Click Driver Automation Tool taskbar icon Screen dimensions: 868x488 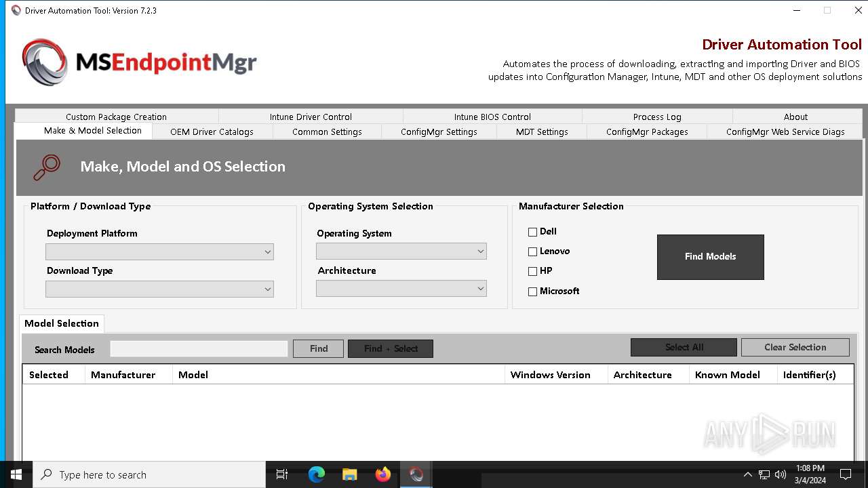tap(416, 474)
